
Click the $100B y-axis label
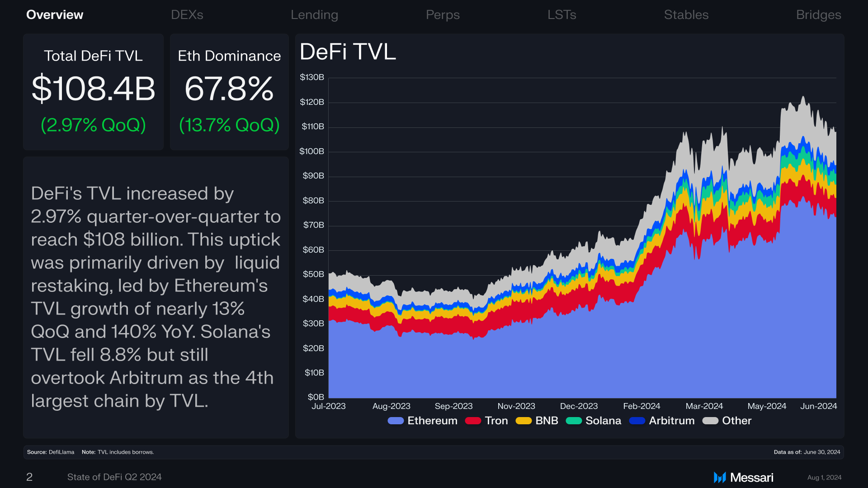[311, 151]
